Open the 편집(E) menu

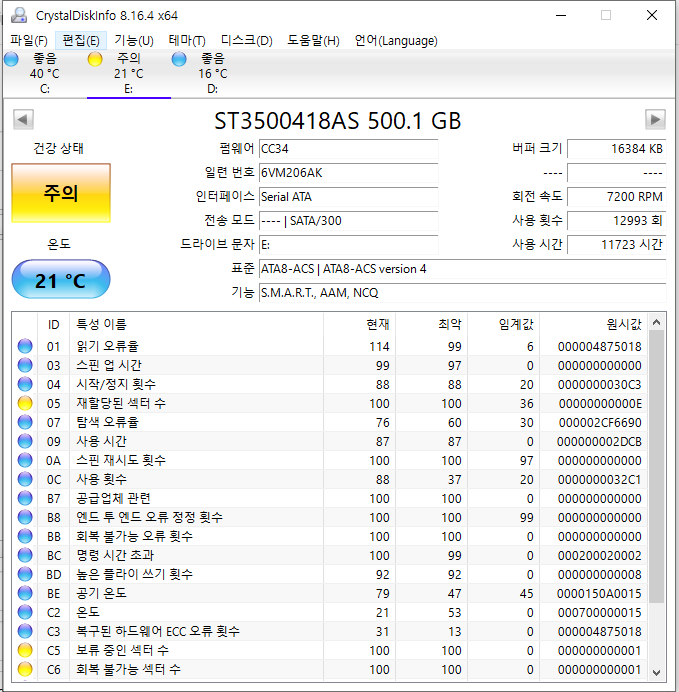[x=81, y=41]
